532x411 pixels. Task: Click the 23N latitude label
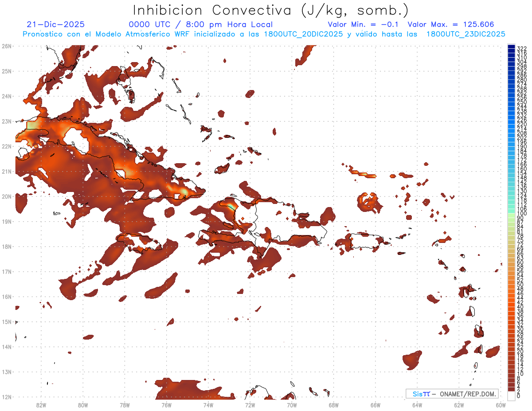pos(6,121)
